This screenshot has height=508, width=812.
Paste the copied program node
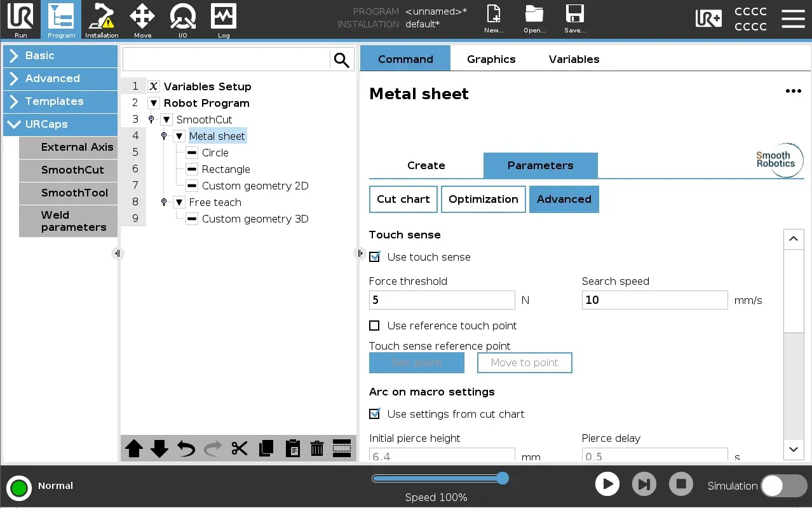click(x=292, y=448)
